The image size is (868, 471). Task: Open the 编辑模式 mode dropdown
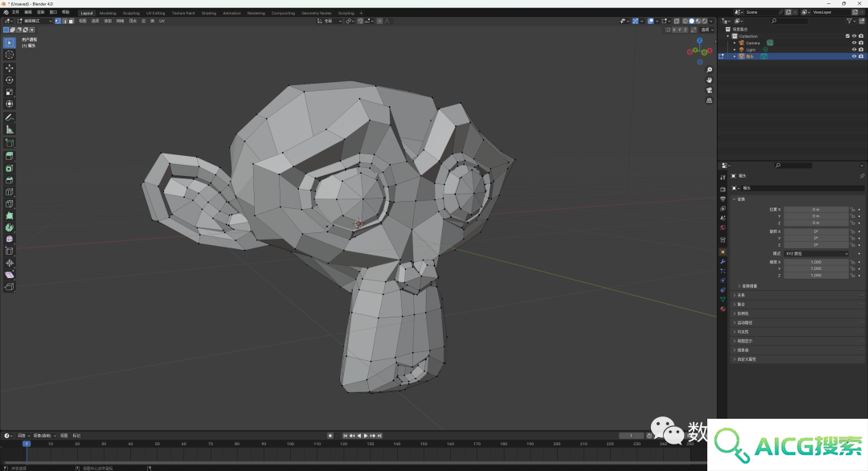tap(35, 21)
